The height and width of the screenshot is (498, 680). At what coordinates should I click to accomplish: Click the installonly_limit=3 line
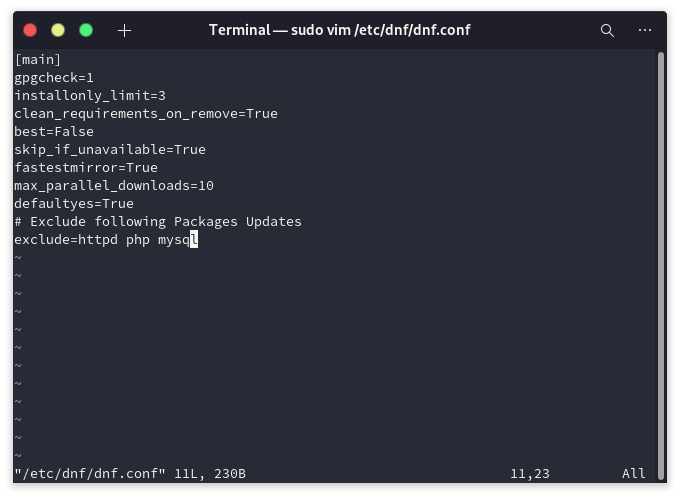(x=90, y=95)
